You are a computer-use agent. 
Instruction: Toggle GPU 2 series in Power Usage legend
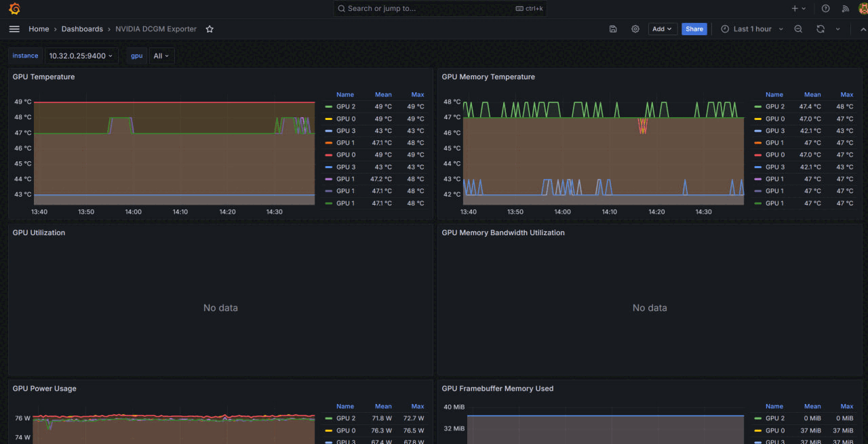(x=345, y=418)
